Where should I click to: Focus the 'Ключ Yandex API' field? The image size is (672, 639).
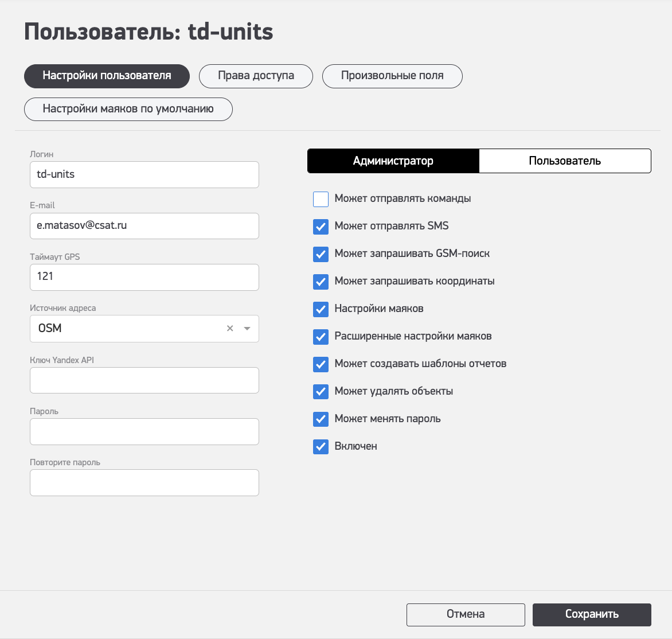click(144, 380)
